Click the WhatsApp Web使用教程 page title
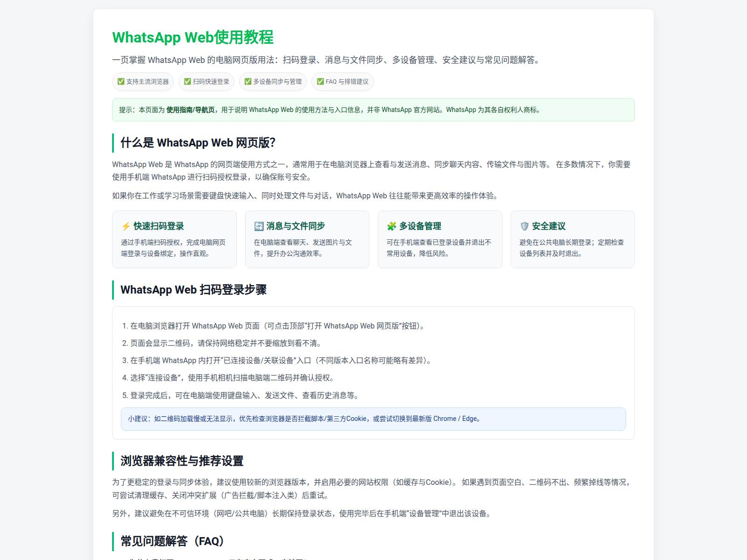This screenshot has height=560, width=747. (x=193, y=37)
